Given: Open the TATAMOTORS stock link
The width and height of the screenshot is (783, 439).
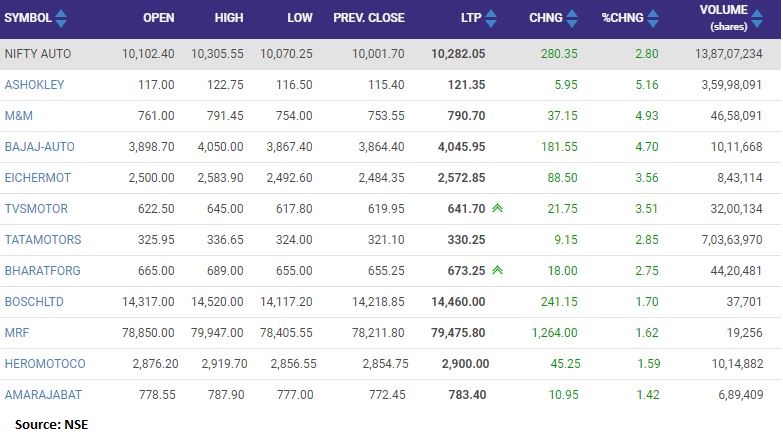Looking at the screenshot, I should [43, 240].
